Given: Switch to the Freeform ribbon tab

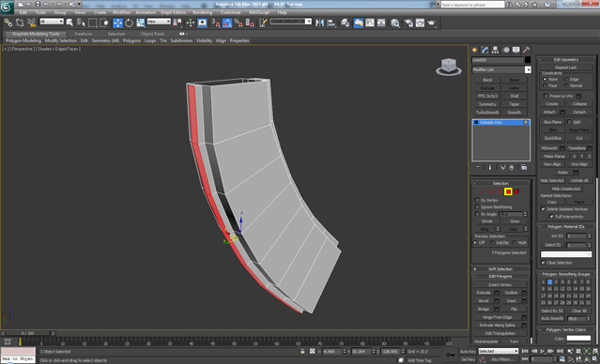Looking at the screenshot, I should [84, 34].
